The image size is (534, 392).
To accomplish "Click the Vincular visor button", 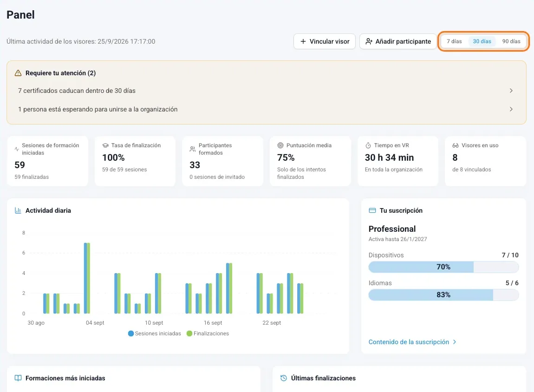I will point(325,41).
